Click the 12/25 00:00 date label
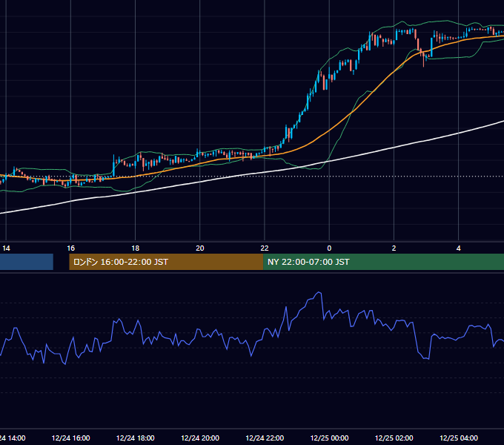The image size is (504, 445). (x=329, y=438)
